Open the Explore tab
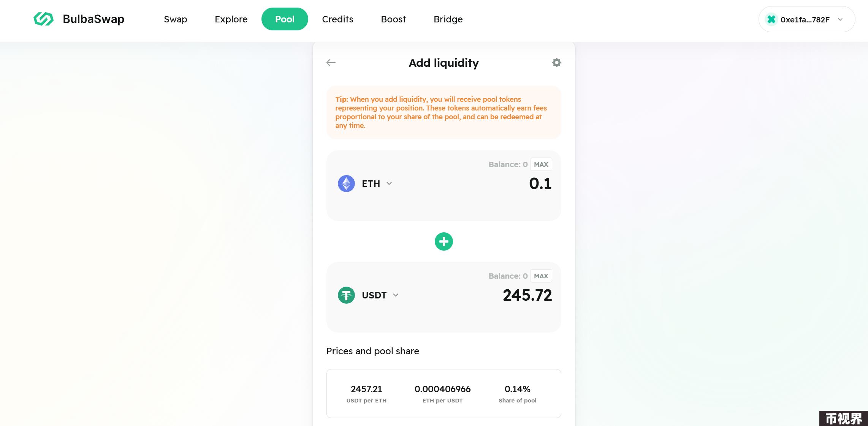The height and width of the screenshot is (426, 868). pos(231,19)
